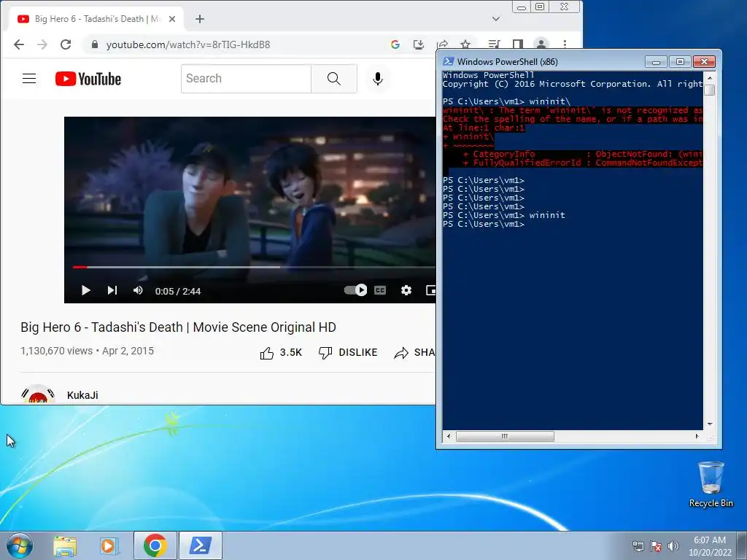Image resolution: width=747 pixels, height=560 pixels.
Task: Click PowerShell horizontal scrollbar thumb
Action: (505, 436)
